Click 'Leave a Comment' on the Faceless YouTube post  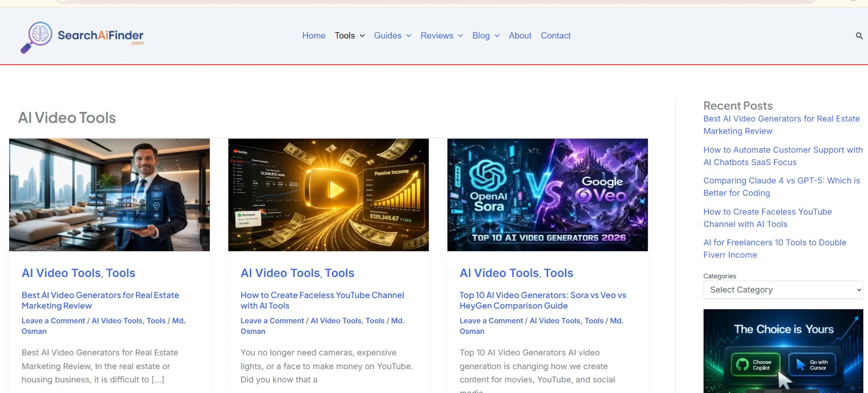[272, 321]
